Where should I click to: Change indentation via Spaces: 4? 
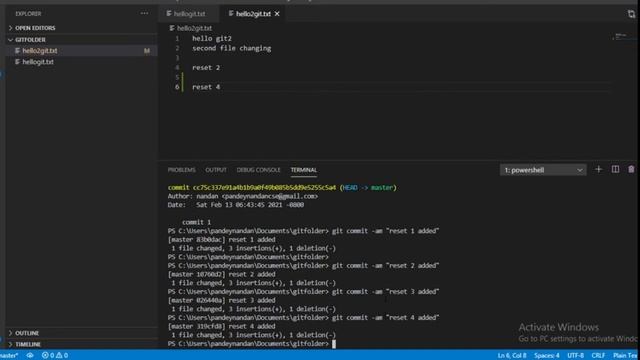pos(547,356)
